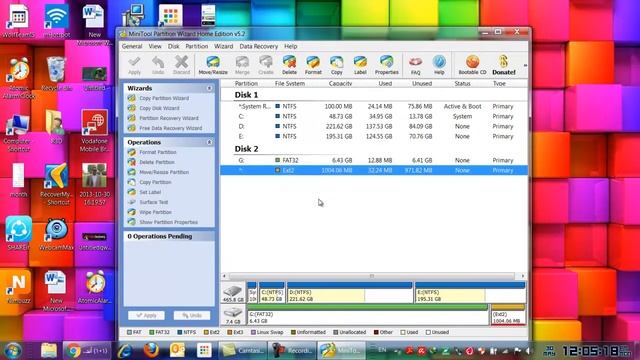Collapse the Wizards panel
The width and height of the screenshot is (640, 360).
point(209,88)
